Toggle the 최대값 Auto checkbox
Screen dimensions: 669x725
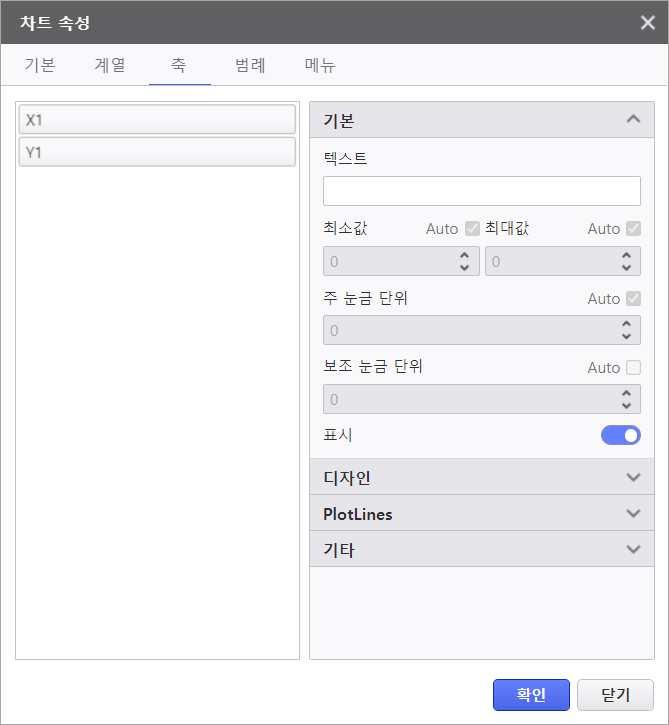click(x=633, y=228)
